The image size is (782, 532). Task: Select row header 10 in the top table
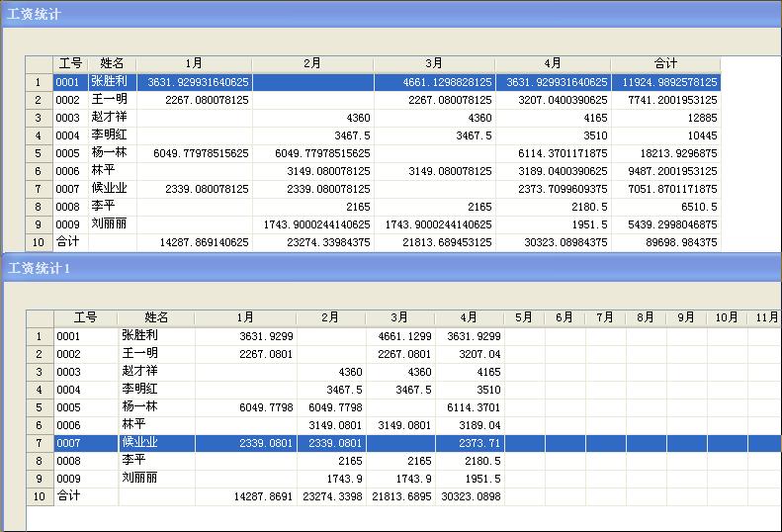click(39, 242)
